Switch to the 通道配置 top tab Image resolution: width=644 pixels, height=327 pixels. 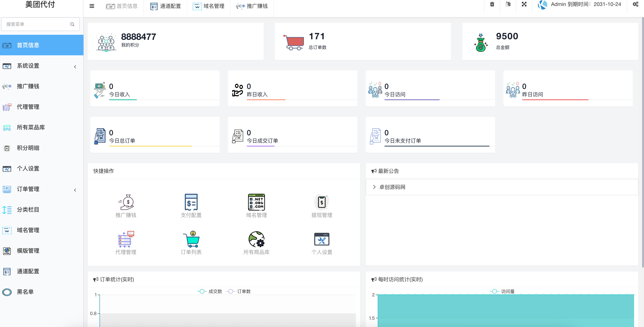pyautogui.click(x=165, y=6)
